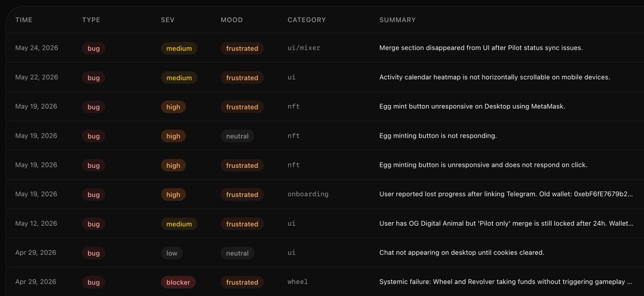Screen dimensions: 644x296
Task: Click the 'bug' type badge in the wheel row
Action: pyautogui.click(x=94, y=282)
